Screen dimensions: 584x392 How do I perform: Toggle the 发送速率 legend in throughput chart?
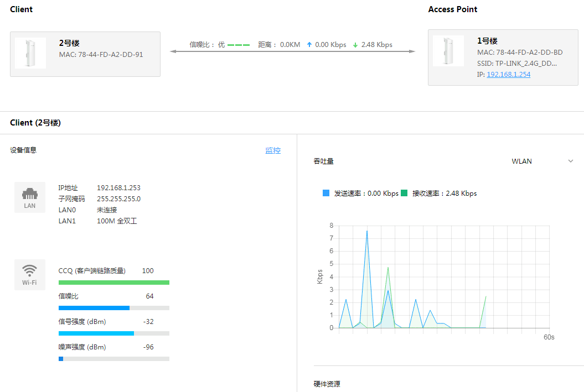[325, 193]
